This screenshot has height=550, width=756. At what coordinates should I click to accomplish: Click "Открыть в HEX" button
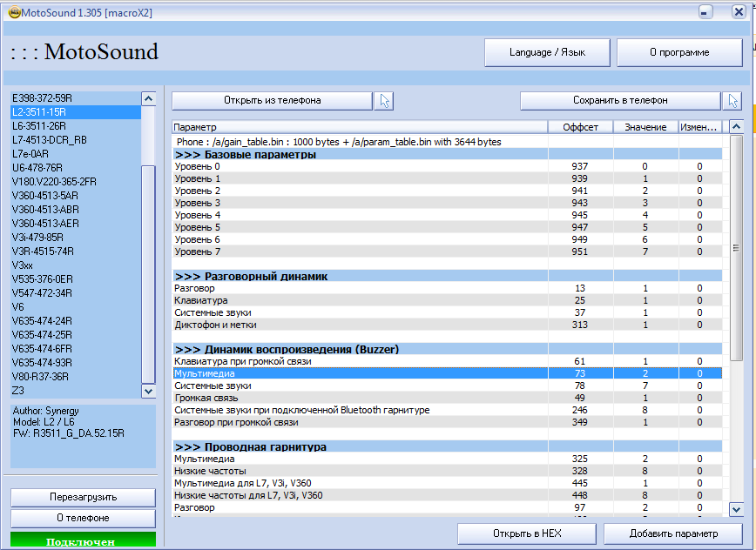527,533
